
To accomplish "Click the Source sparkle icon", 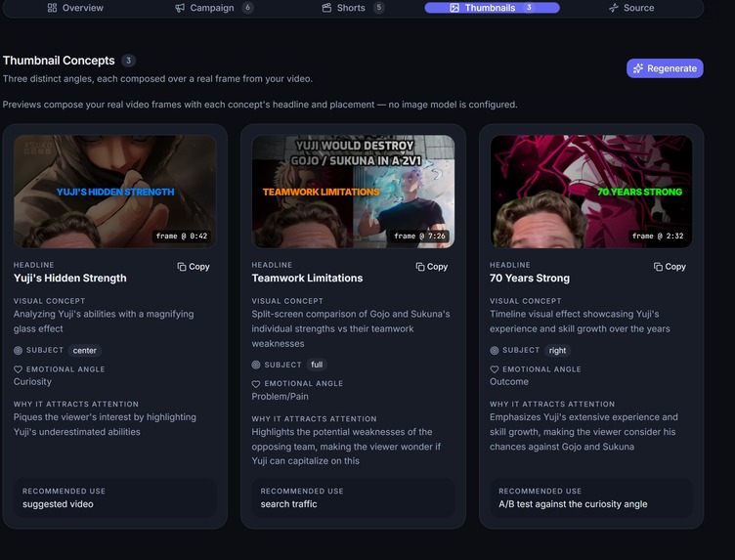I will (x=614, y=8).
